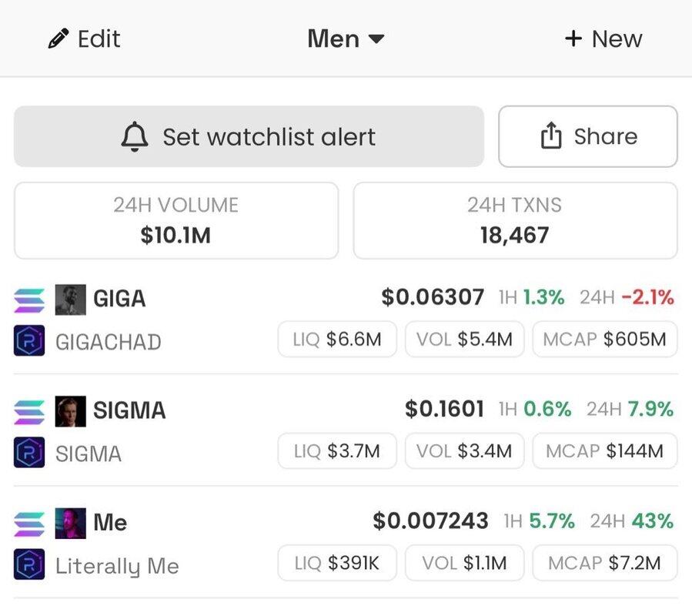Click the pencil Edit icon
Image resolution: width=692 pixels, height=616 pixels.
[58, 39]
